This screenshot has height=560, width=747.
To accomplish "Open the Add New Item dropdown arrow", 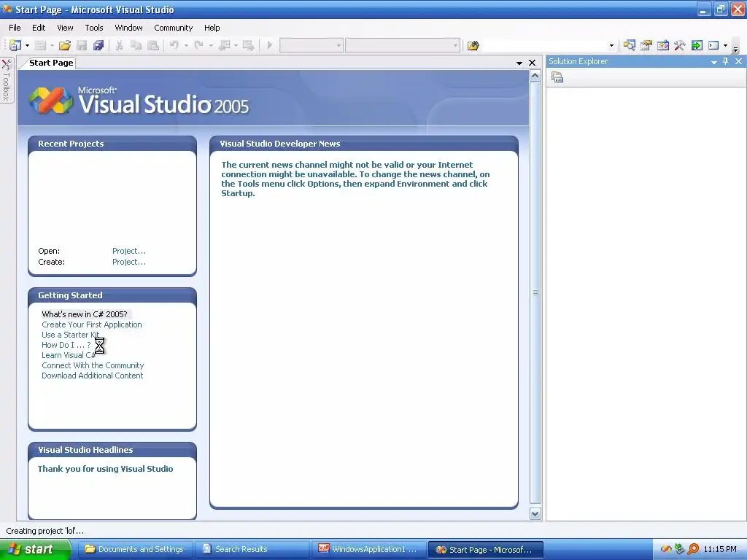I will pyautogui.click(x=52, y=45).
